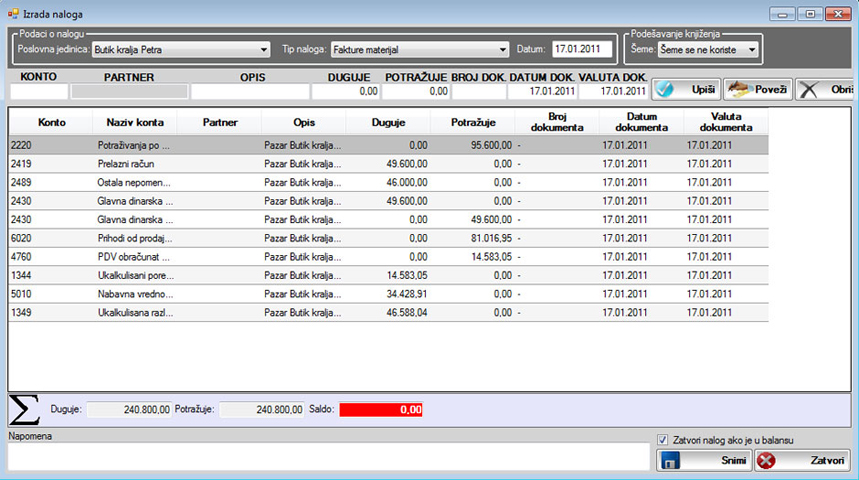Screen dimensions: 859x480
Task: Click the red Saldo field
Action: click(x=381, y=410)
